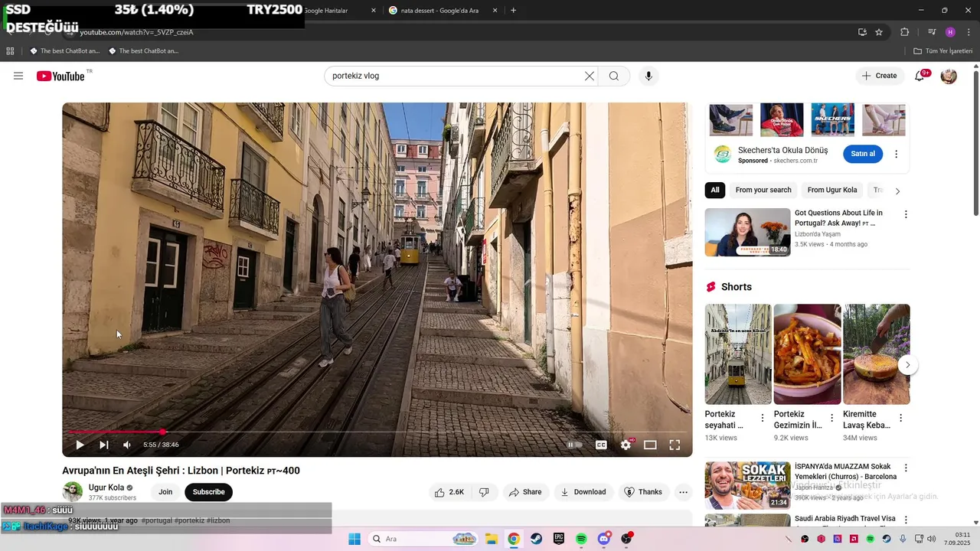Screen dimensions: 980x551
Task: Submit search with the magnifier button
Action: coord(614,76)
